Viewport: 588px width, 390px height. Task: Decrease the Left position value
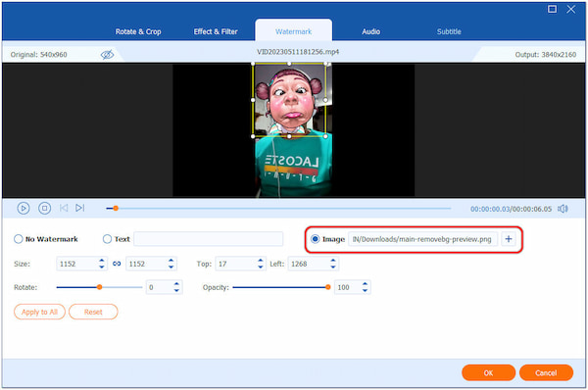point(333,267)
